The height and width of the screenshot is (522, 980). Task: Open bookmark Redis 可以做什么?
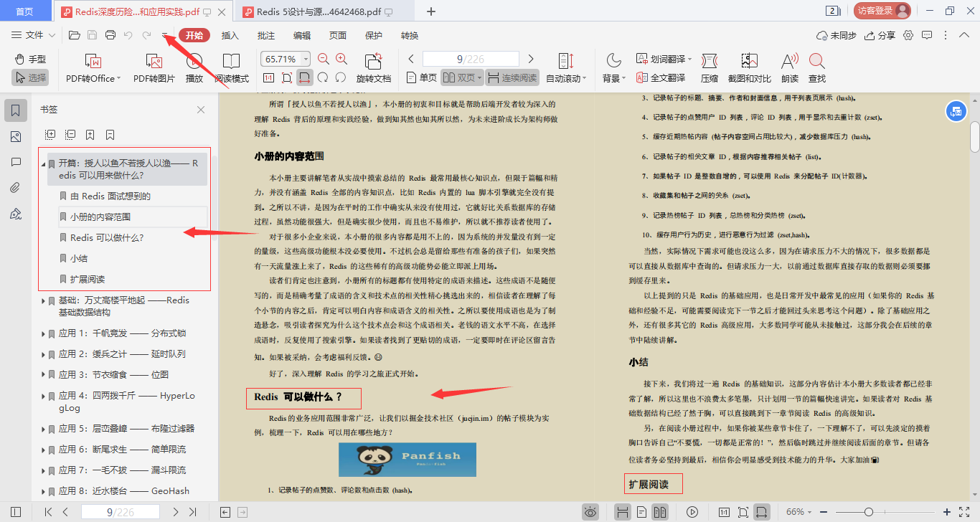[x=107, y=237]
